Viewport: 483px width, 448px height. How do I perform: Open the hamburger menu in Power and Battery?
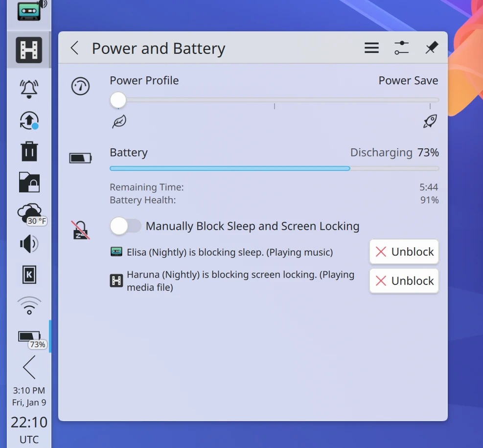tap(371, 47)
